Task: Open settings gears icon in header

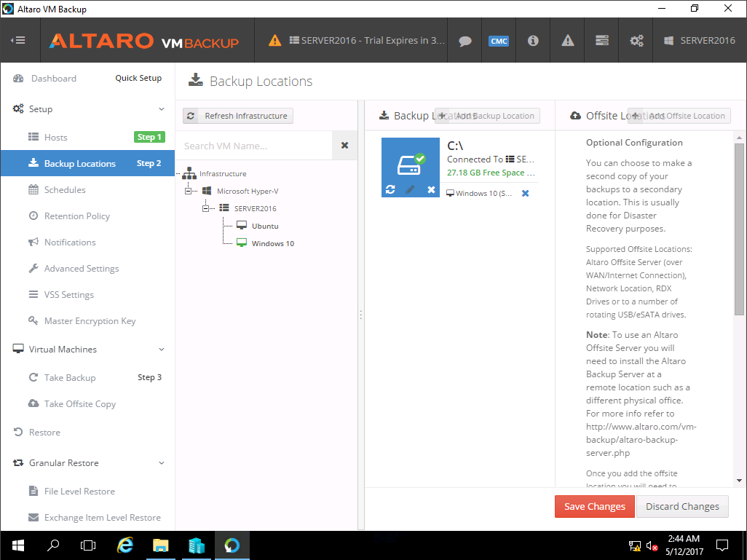Action: click(636, 41)
